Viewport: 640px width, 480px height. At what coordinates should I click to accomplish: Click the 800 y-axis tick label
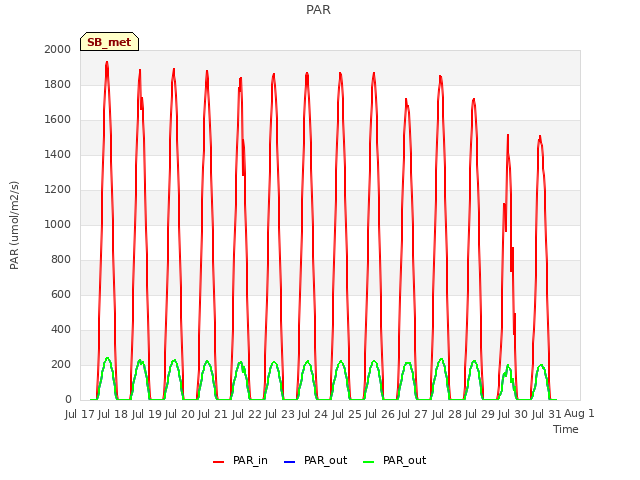pyautogui.click(x=61, y=260)
